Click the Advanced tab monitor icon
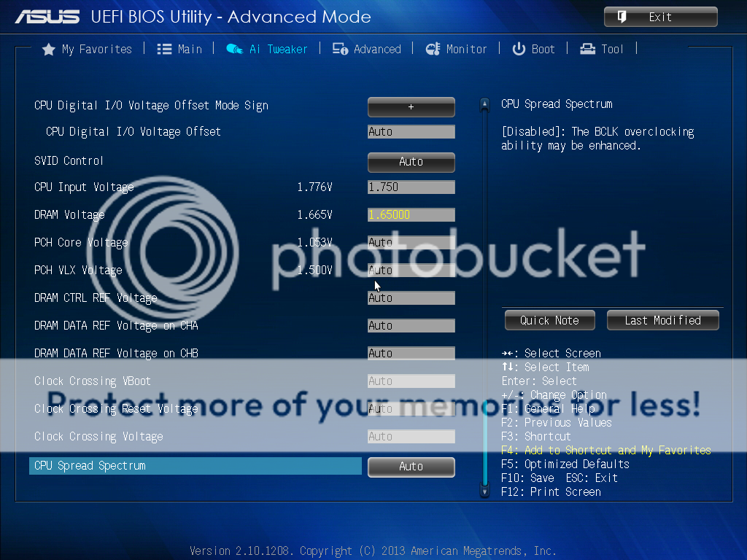The height and width of the screenshot is (560, 747). coord(340,50)
